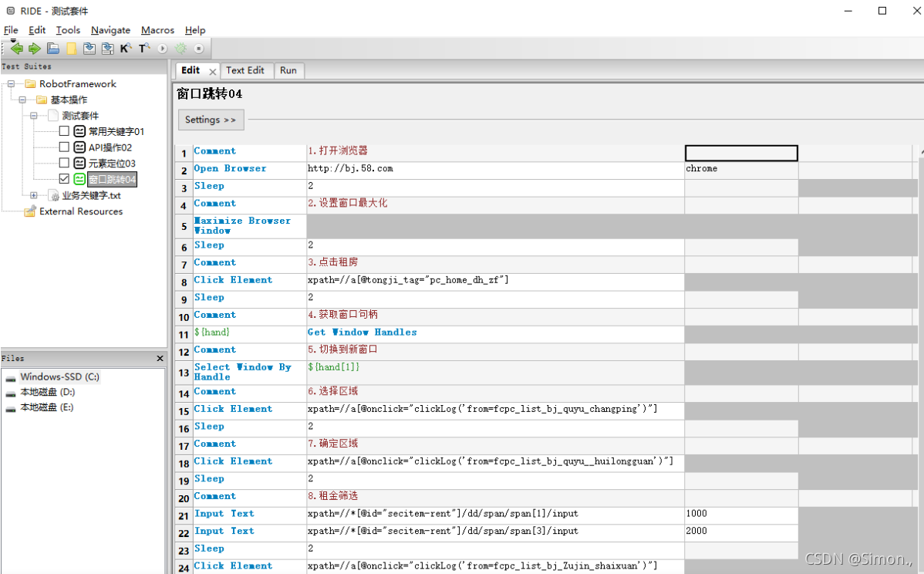924x574 pixels.
Task: Click the 基本操作 folder icon
Action: tap(41, 100)
